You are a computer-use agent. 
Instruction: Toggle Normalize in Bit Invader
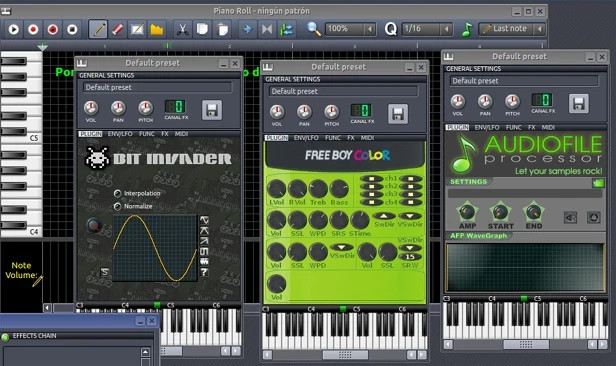[117, 206]
